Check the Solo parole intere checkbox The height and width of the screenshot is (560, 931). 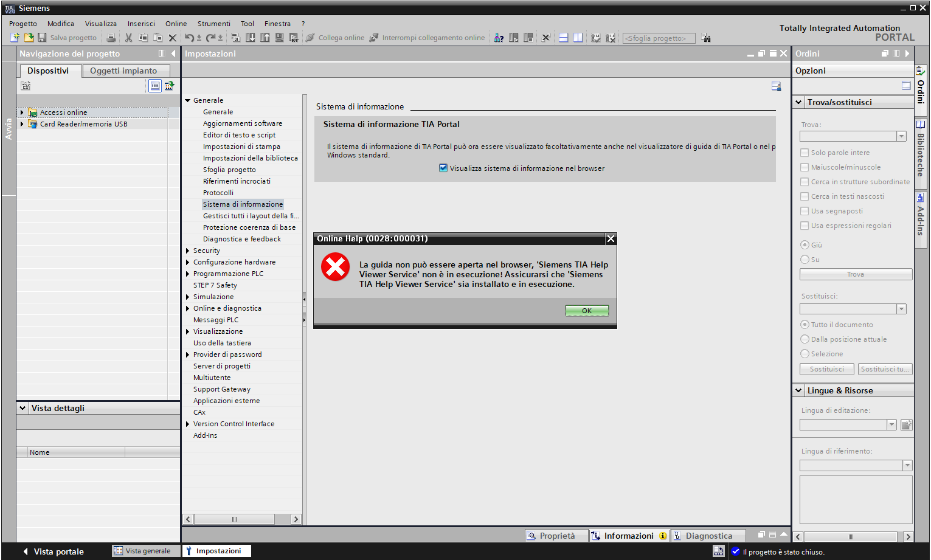tap(805, 153)
